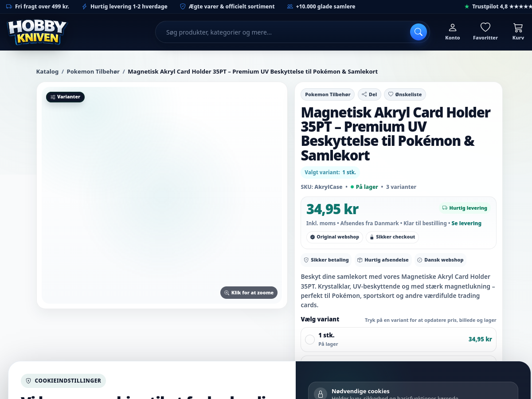Click the Nødvendige cookies option
This screenshot has height=399, width=532.
(413, 391)
